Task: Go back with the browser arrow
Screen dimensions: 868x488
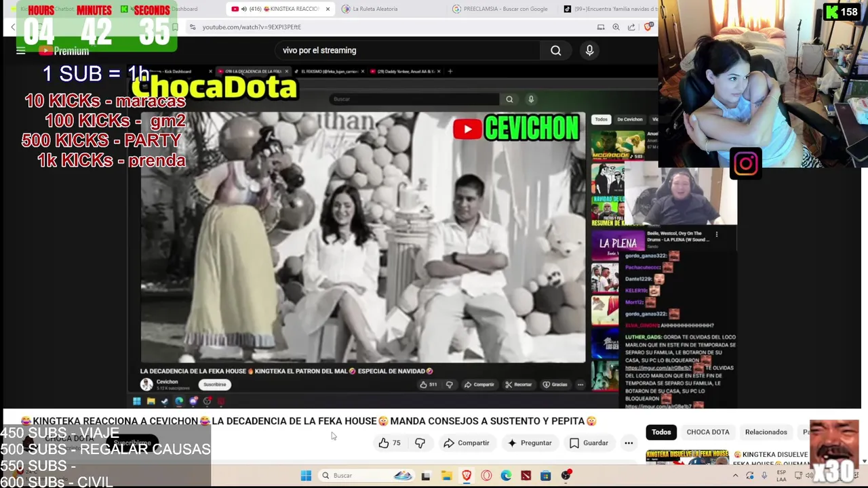Action: pos(13,27)
